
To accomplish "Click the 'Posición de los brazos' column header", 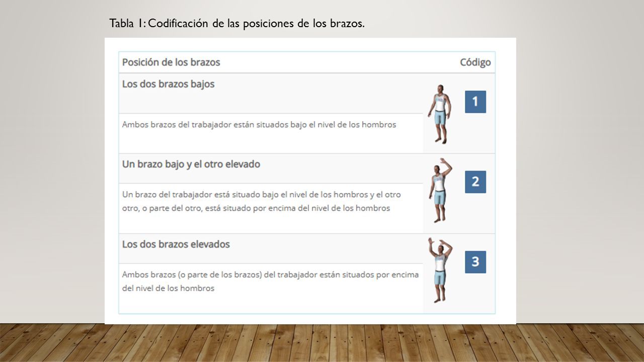I will (171, 62).
